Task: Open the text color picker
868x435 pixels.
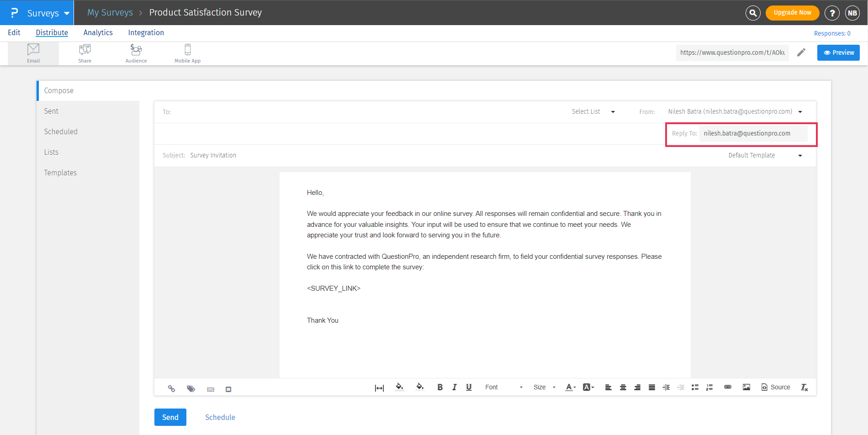Action: [570, 387]
